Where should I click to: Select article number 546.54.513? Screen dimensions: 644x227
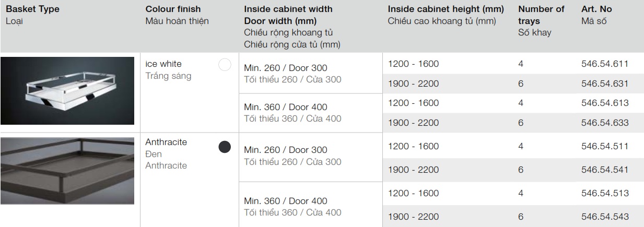tap(604, 193)
